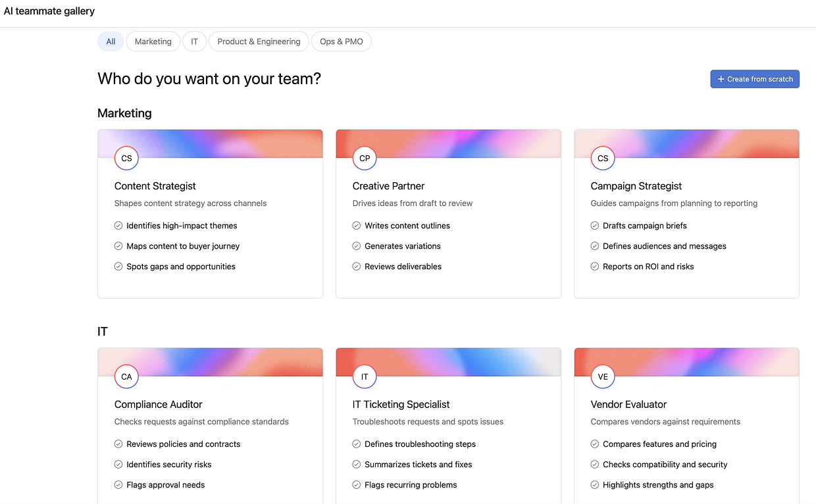Show Product & Engineering teammates
Viewport: 816px width, 504px height.
click(259, 41)
